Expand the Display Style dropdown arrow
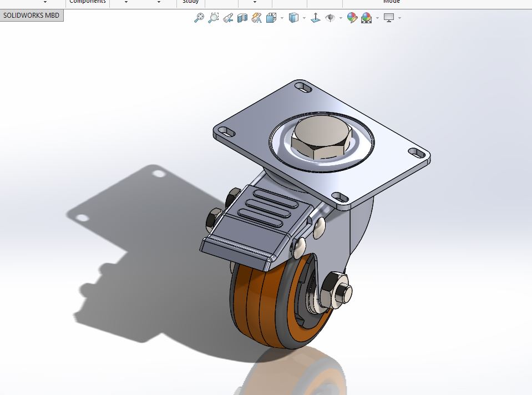This screenshot has height=395, width=532. pos(304,18)
